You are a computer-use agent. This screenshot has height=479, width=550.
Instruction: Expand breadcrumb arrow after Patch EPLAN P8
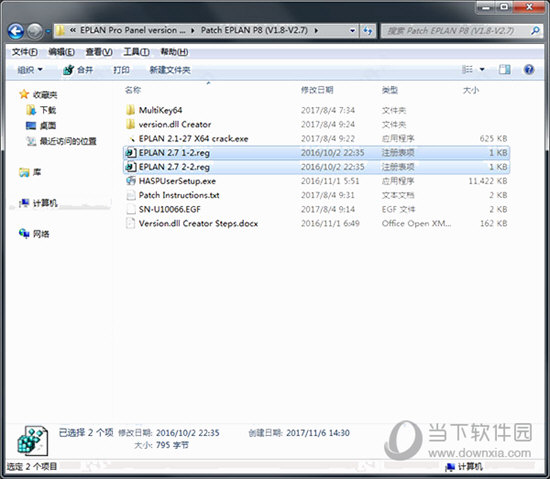coord(316,31)
